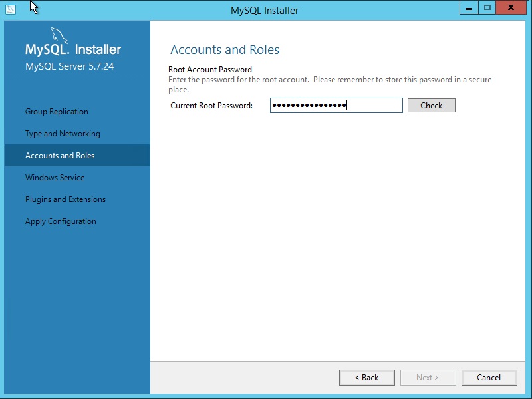
Task: Close the MySQL Installer window
Action: click(x=511, y=8)
